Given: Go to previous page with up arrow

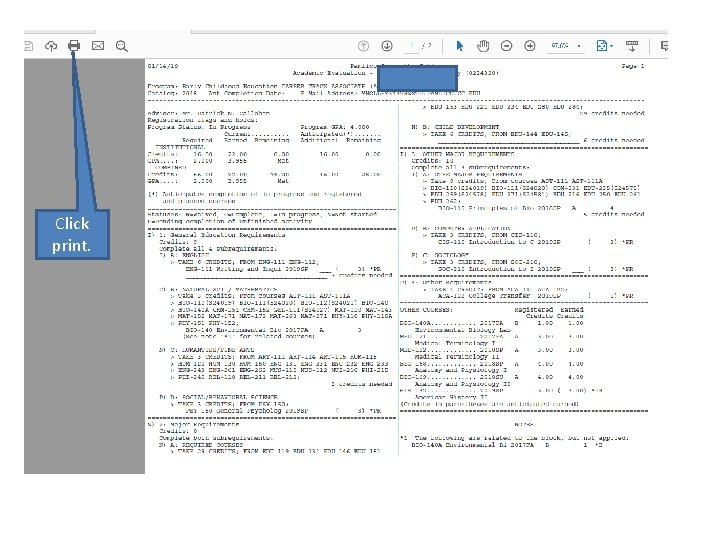Looking at the screenshot, I should (363, 45).
